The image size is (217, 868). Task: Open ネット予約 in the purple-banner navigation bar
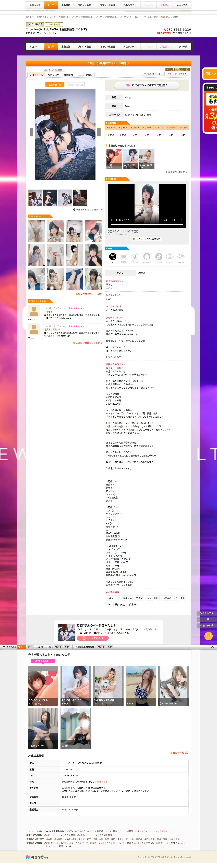point(182,47)
